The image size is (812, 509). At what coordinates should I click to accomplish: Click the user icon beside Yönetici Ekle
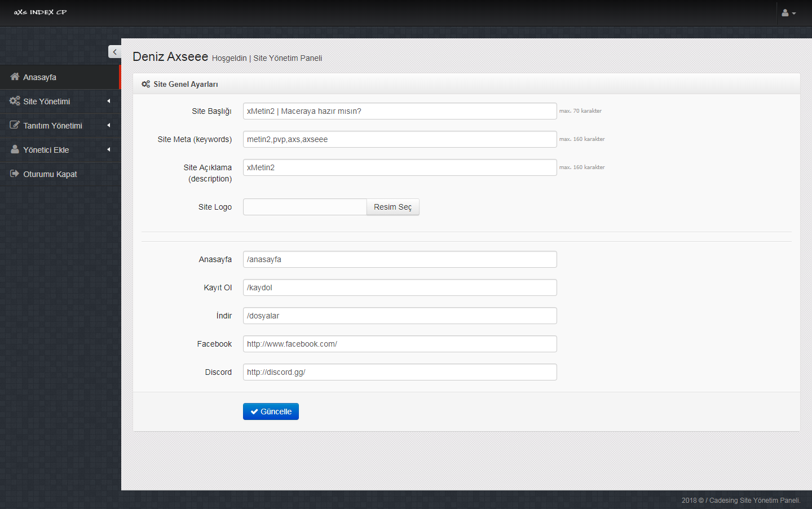coord(15,149)
